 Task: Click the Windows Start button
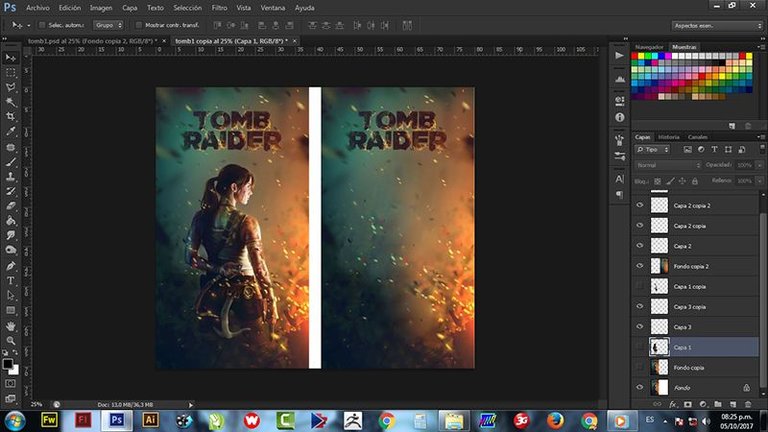(15, 421)
